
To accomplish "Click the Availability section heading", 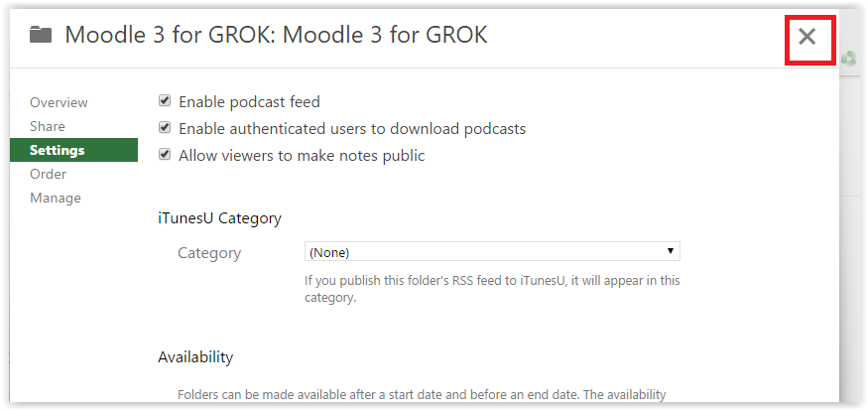I will [x=195, y=357].
